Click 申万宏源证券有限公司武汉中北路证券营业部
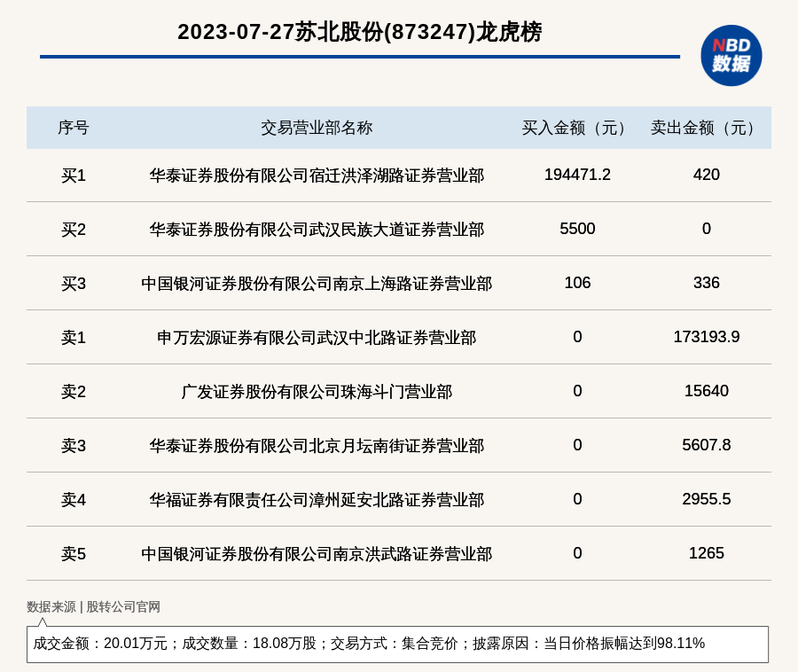The width and height of the screenshot is (798, 672). coord(317,337)
